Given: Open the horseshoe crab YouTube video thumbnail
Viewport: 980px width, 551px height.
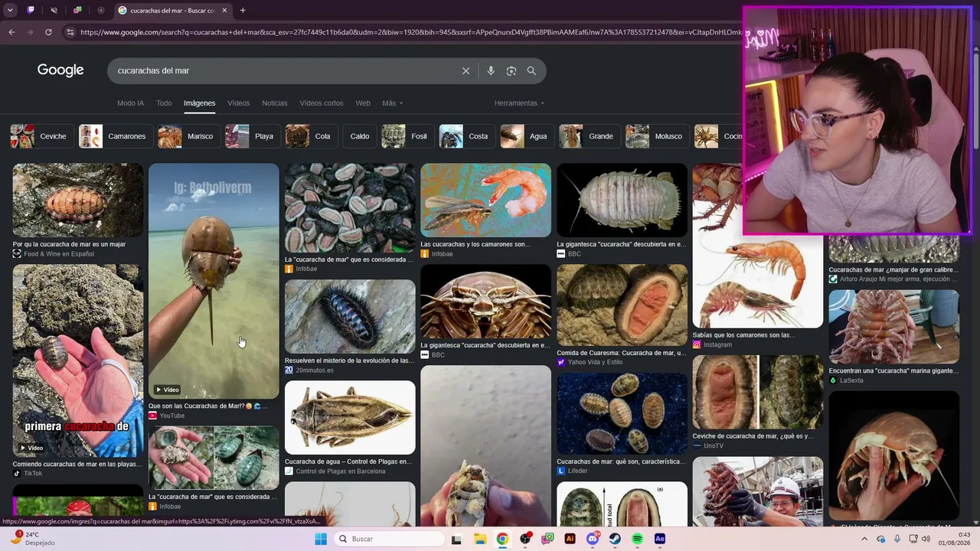Looking at the screenshot, I should pyautogui.click(x=214, y=281).
